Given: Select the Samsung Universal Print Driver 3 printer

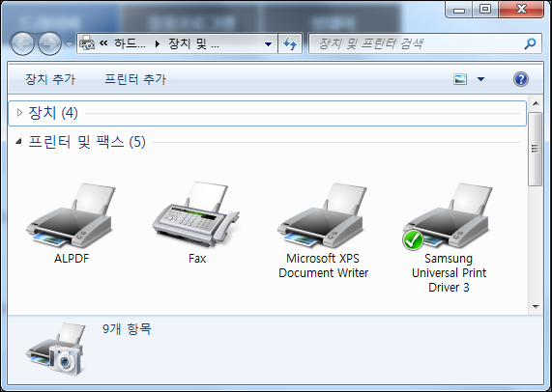Looking at the screenshot, I should [448, 215].
